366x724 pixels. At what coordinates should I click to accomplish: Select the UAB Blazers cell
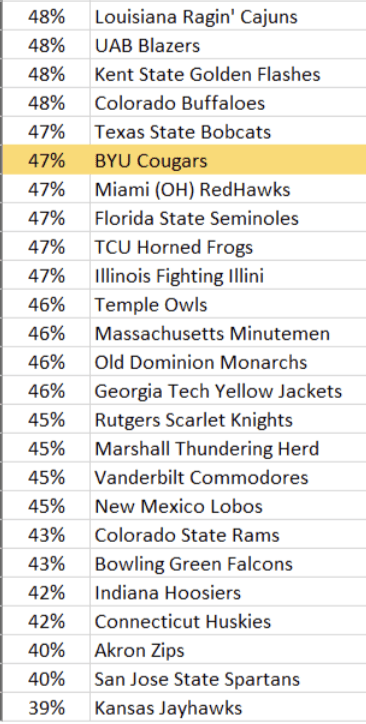coord(228,46)
